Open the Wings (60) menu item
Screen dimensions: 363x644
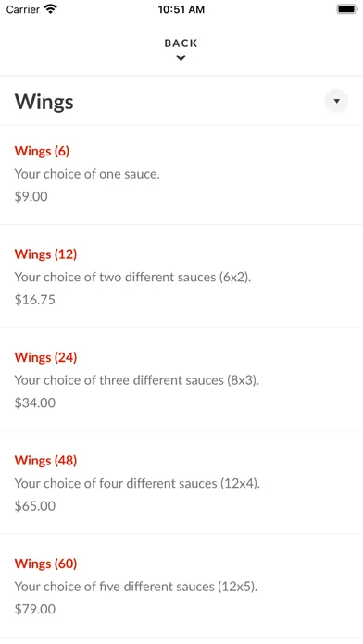181,586
